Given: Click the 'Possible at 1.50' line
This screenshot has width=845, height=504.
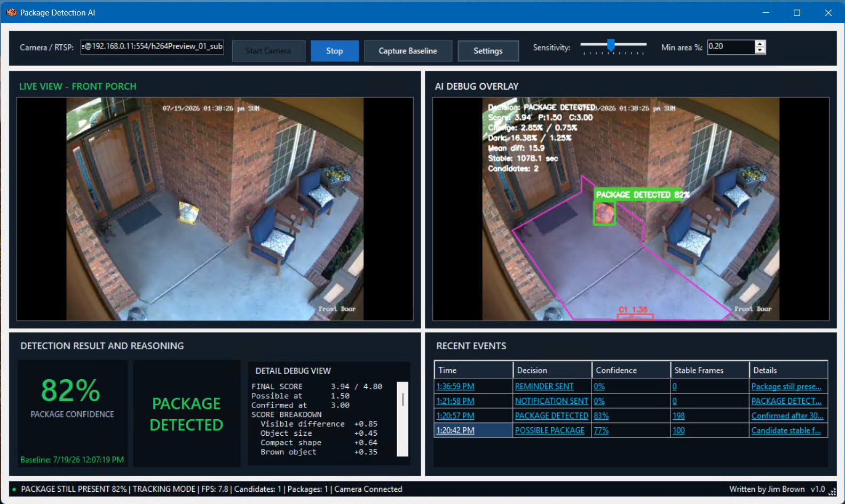Looking at the screenshot, I should 301,396.
